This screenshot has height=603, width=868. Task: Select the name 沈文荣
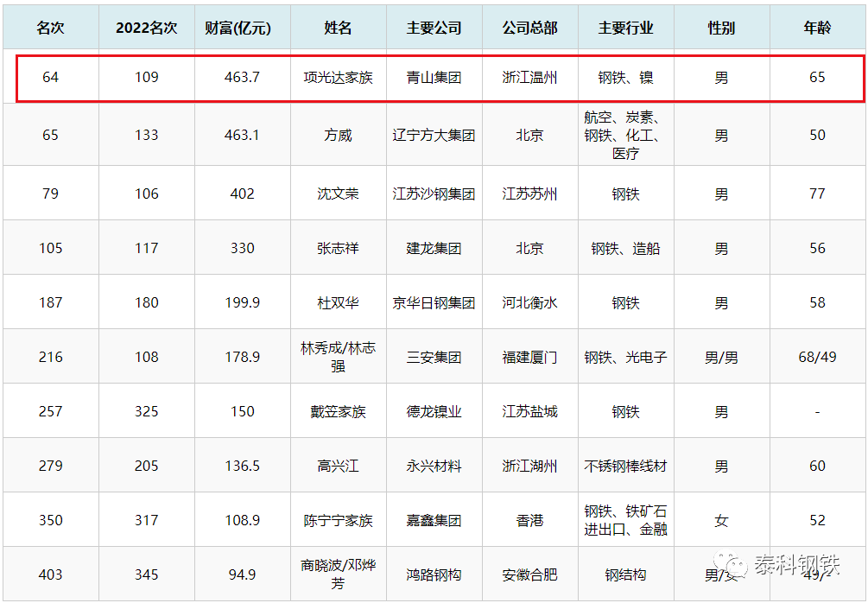[x=339, y=194]
